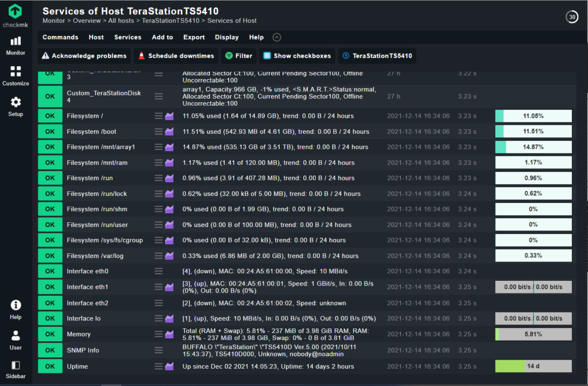Image resolution: width=588 pixels, height=386 pixels.
Task: Open graph icon for Uptime service
Action: tap(169, 366)
